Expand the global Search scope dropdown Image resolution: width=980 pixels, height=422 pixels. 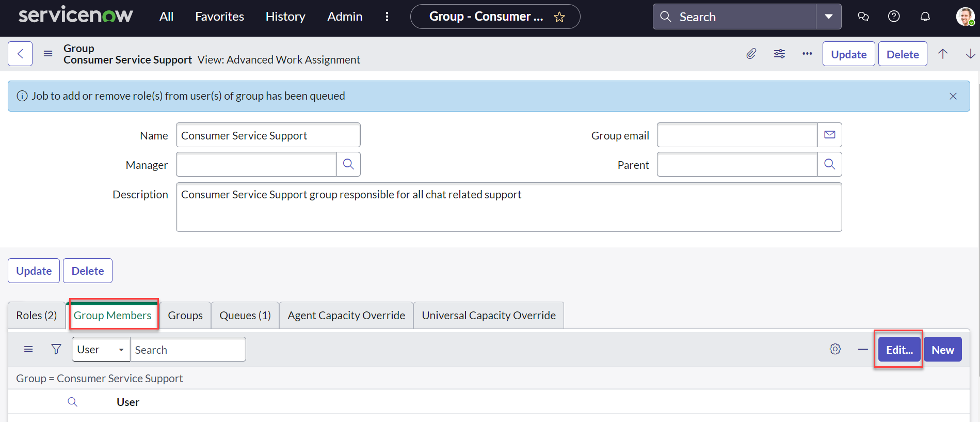pos(828,17)
